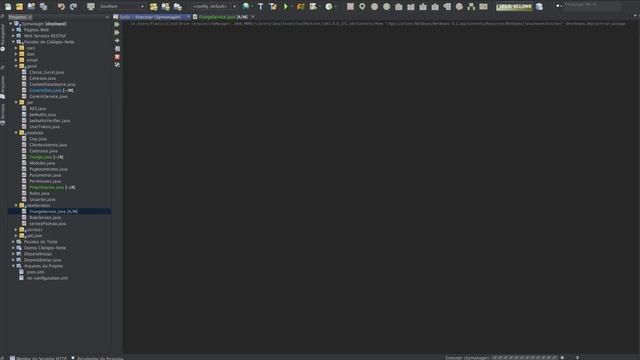Image resolution: width=640 pixels, height=360 pixels.
Task: Select Permissoes.java file
Action: coord(45,181)
